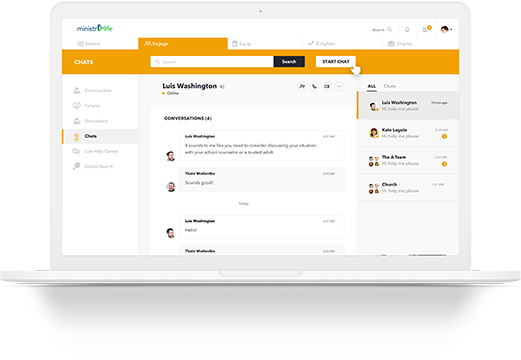Open the messages icon with orange badge
The height and width of the screenshot is (360, 521).
(x=426, y=29)
